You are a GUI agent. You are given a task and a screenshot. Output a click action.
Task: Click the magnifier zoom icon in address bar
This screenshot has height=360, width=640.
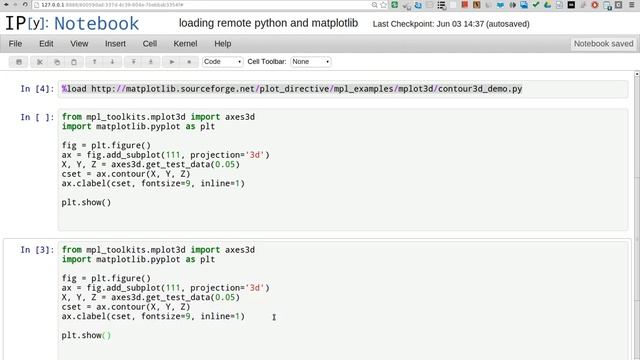(374, 5)
